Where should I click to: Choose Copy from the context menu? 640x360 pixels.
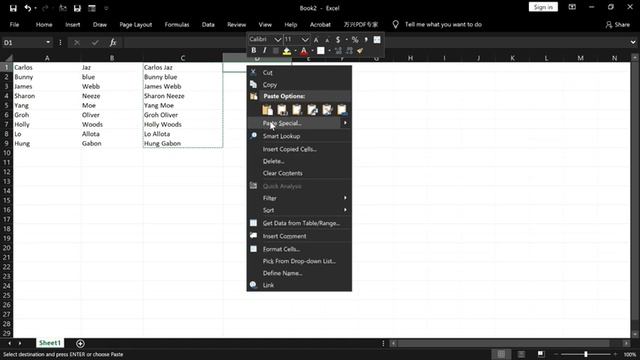299,84
